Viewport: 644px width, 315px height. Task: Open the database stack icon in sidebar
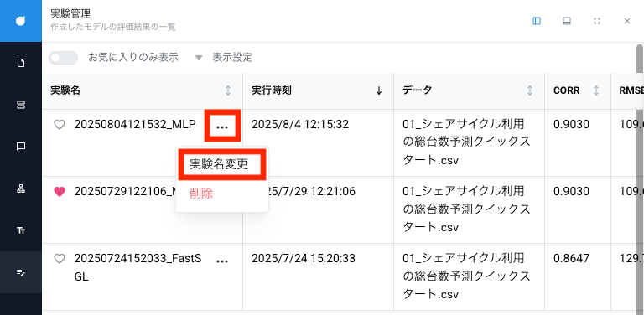(20, 105)
